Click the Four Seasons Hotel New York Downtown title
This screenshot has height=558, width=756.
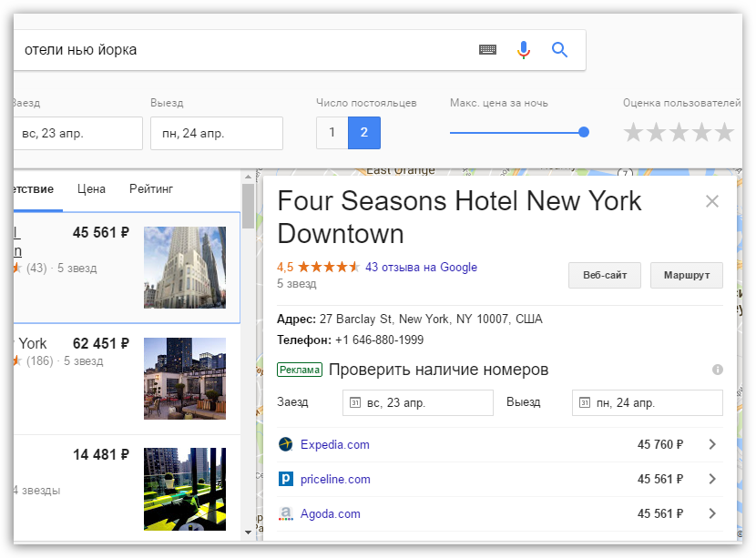(459, 218)
